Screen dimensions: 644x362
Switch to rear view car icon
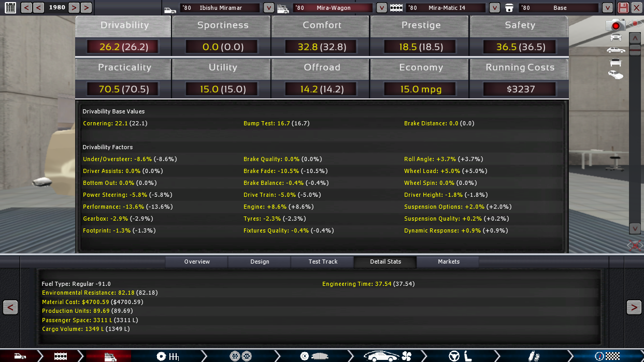pyautogui.click(x=616, y=63)
